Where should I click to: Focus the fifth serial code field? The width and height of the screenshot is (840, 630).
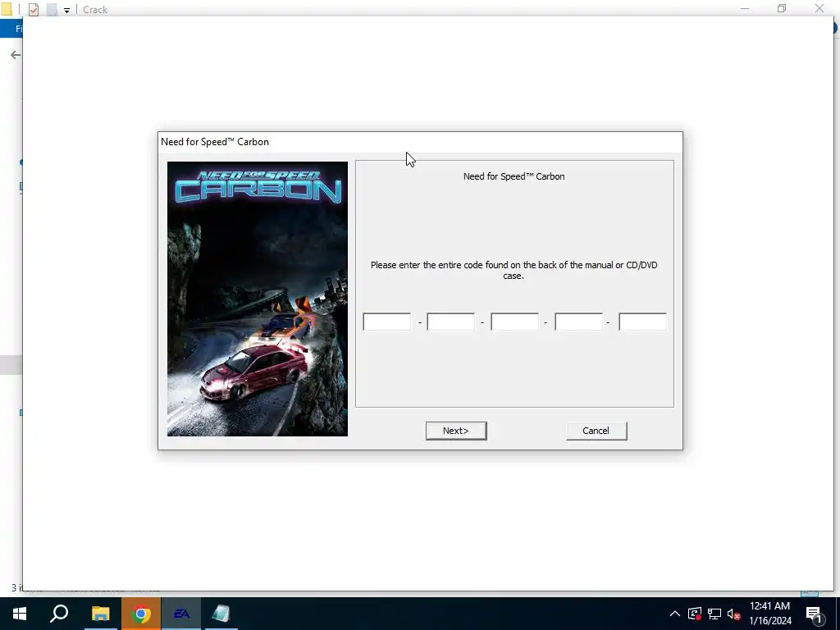642,322
